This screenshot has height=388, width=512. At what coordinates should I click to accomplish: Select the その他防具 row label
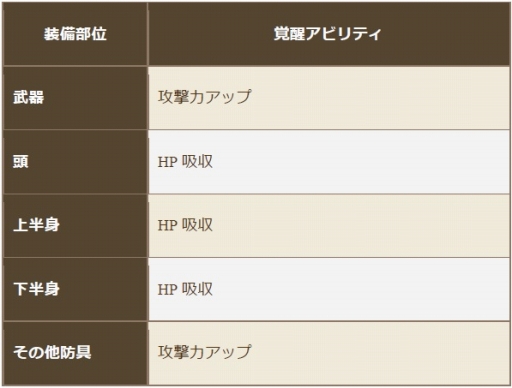pyautogui.click(x=52, y=353)
